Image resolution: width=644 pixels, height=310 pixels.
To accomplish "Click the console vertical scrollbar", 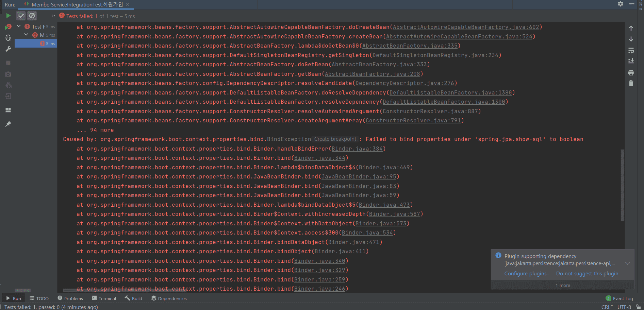I will click(623, 185).
